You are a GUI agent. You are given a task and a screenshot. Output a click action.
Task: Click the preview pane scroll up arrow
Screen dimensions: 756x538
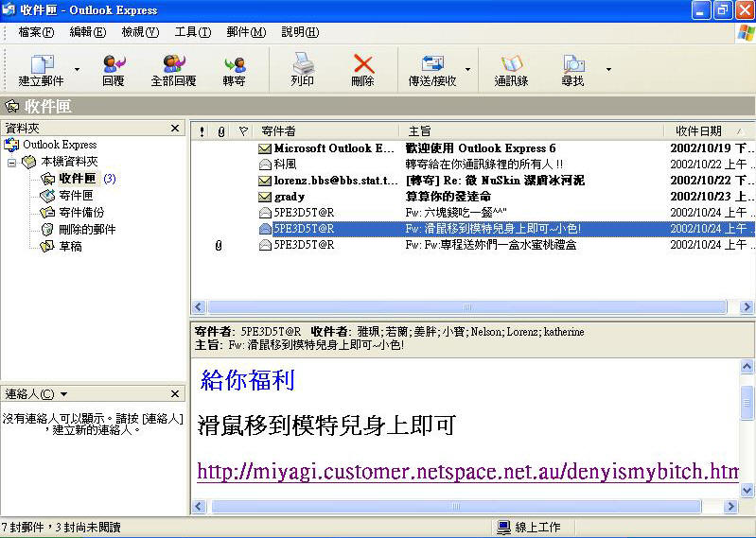pos(747,367)
